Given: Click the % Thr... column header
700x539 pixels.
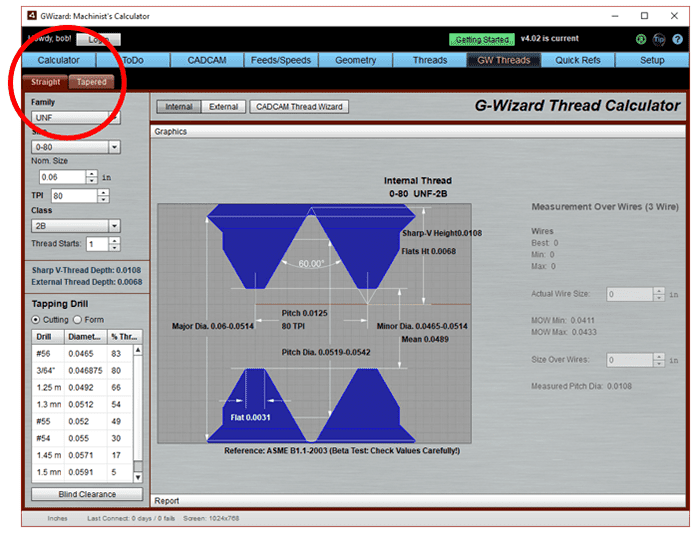Looking at the screenshot, I should pyautogui.click(x=125, y=337).
